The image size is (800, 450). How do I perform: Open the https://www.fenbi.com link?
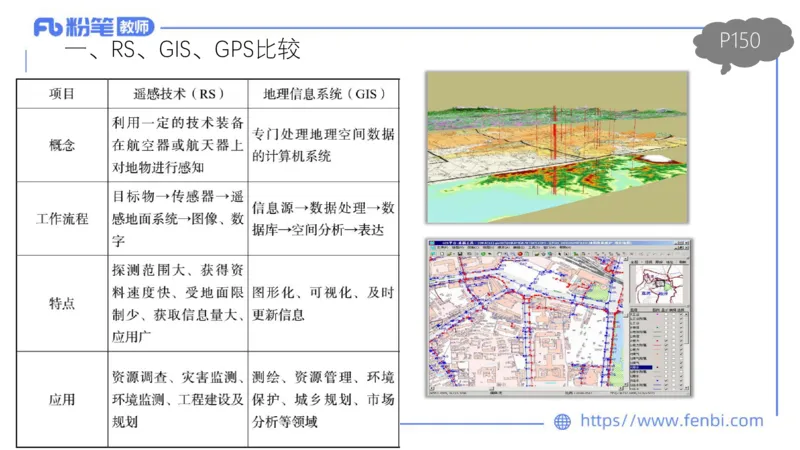672,421
